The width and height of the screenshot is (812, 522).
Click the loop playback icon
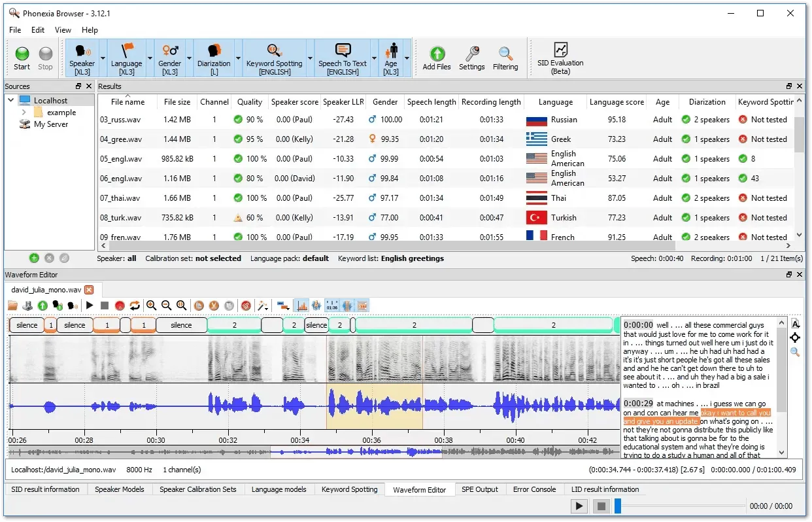pyautogui.click(x=135, y=305)
